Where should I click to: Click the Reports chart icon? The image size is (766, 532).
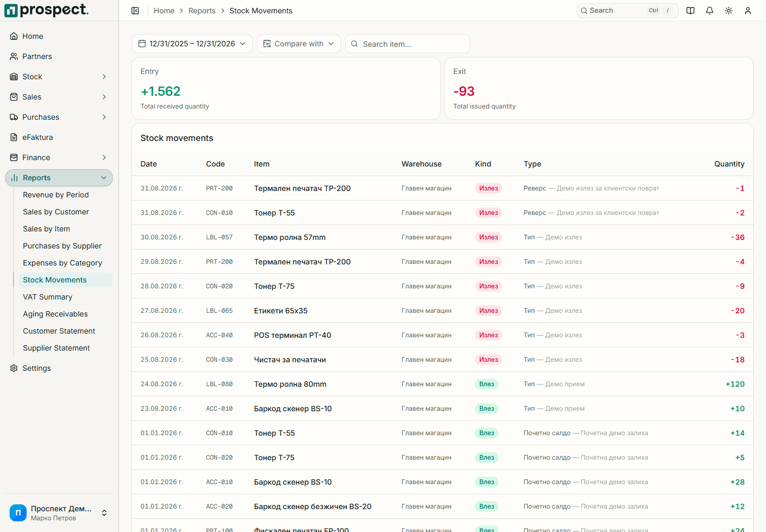pyautogui.click(x=14, y=178)
